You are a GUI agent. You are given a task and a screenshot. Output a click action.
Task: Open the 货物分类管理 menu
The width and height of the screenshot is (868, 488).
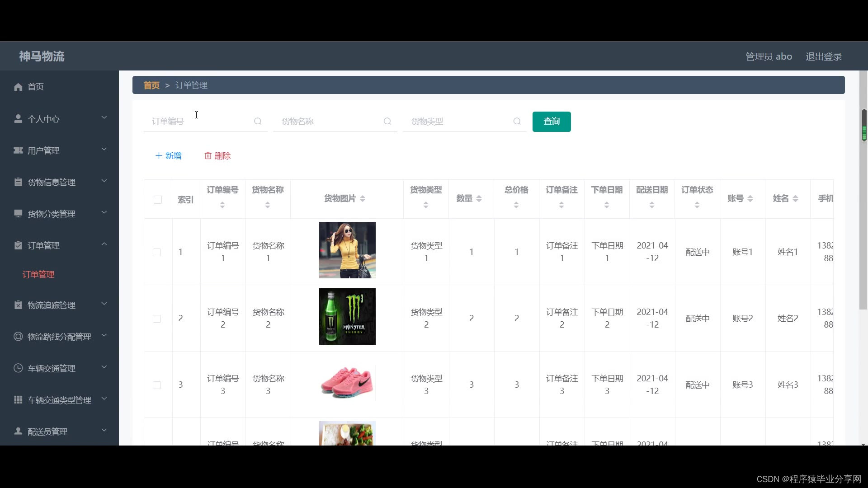tap(51, 214)
